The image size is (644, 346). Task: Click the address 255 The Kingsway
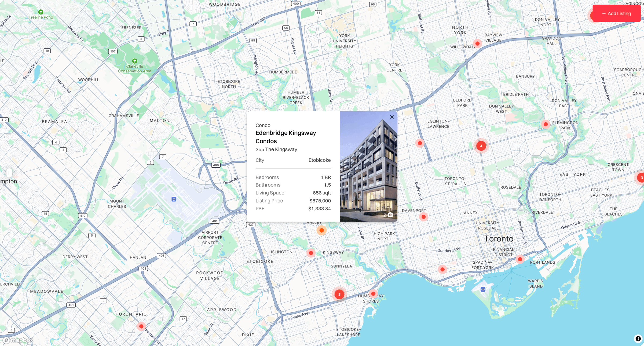[276, 149]
